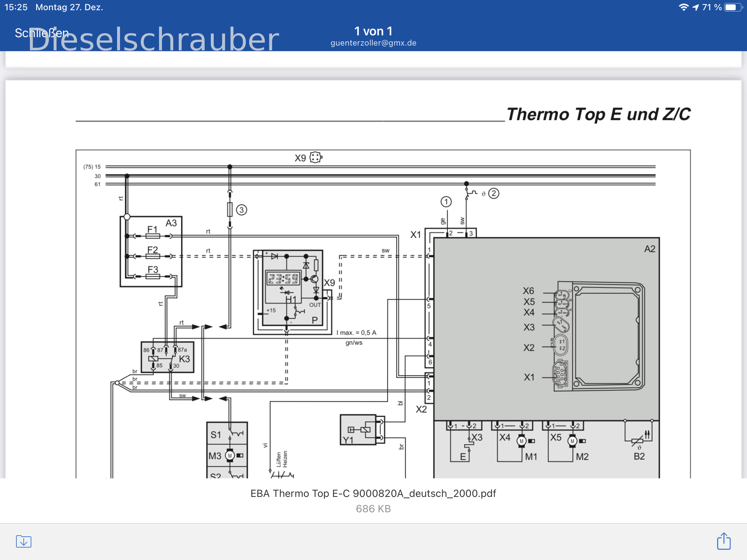Tap the Schließen button

coord(42,33)
